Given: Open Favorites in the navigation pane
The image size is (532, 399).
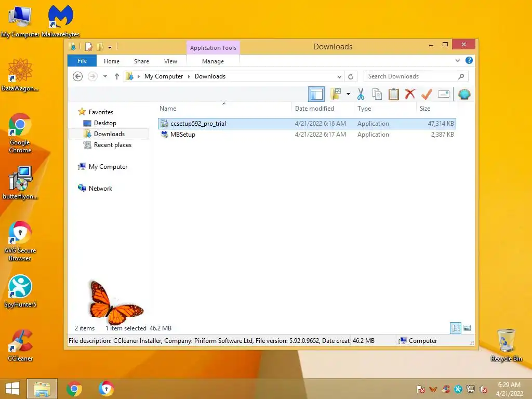Looking at the screenshot, I should [x=101, y=112].
